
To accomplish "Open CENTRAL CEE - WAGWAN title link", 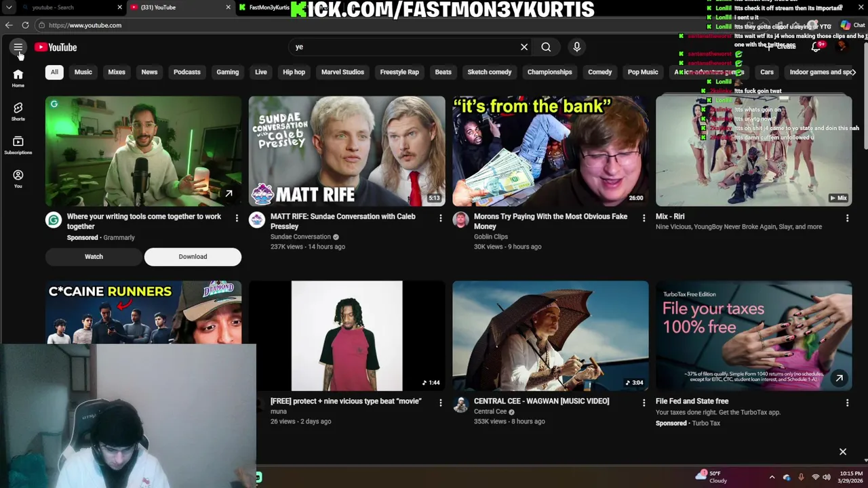I will pos(541,401).
